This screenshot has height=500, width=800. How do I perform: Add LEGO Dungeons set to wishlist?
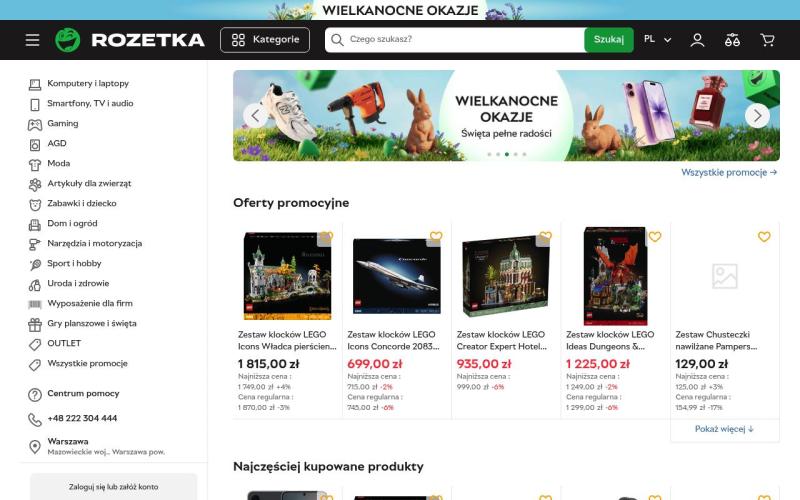point(655,237)
